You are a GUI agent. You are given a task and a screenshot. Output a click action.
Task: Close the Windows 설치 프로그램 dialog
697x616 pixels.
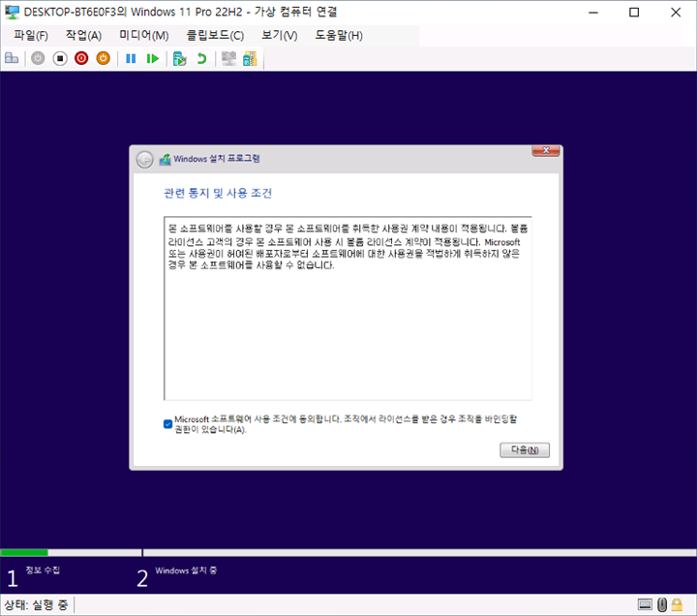click(546, 150)
